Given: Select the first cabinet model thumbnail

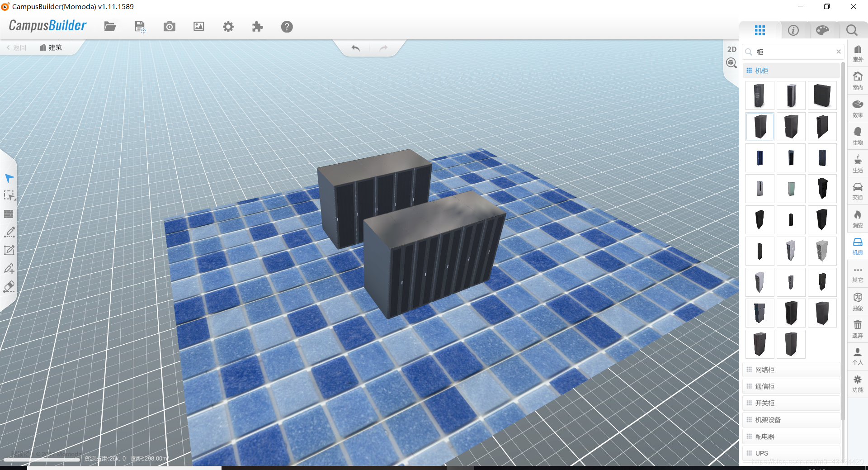Looking at the screenshot, I should (x=759, y=95).
